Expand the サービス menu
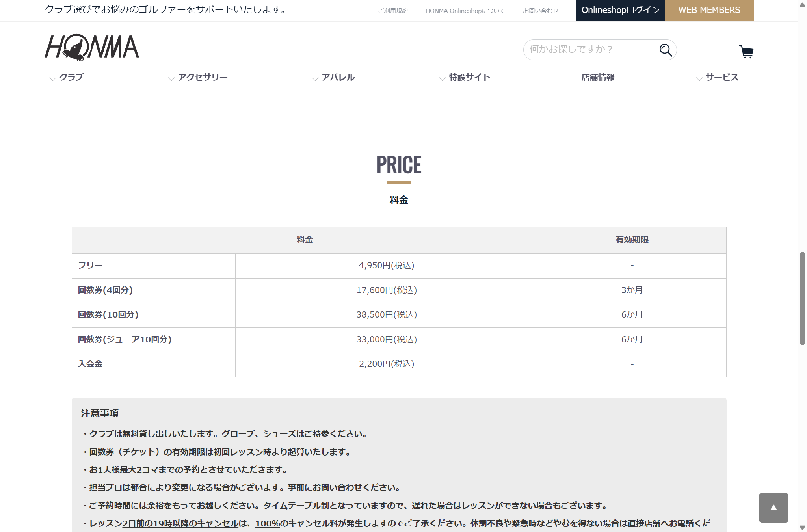 click(x=718, y=77)
